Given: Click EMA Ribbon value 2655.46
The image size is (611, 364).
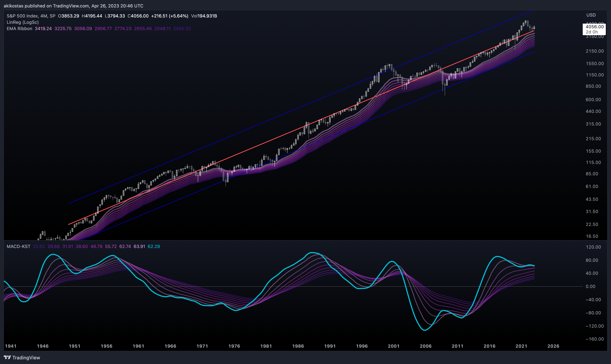Looking at the screenshot, I should 143,29.
